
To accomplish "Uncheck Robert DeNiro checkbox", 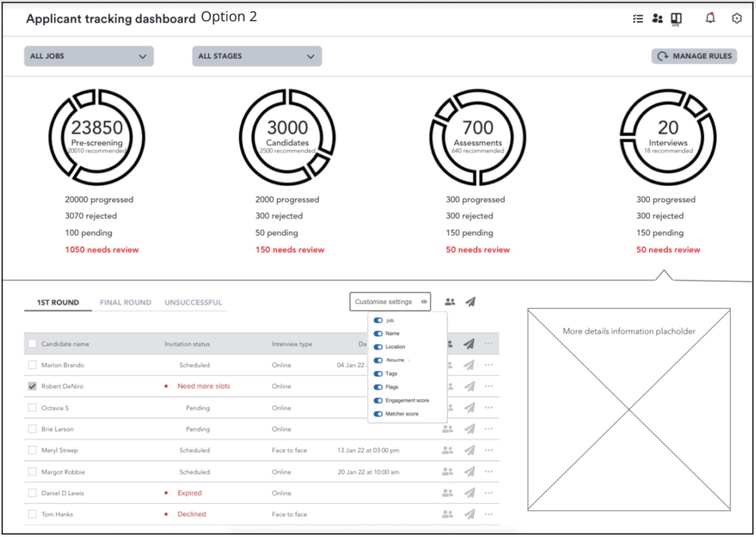I will [x=32, y=386].
